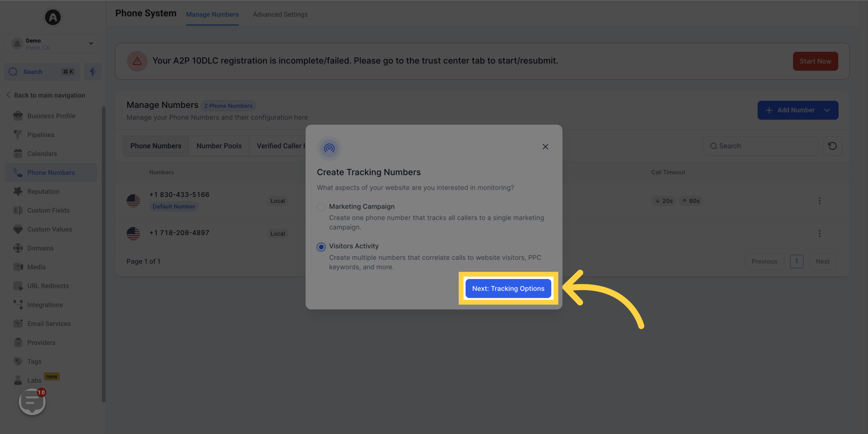Switch to the Advanced Settings tab
868x434 pixels.
pos(280,14)
